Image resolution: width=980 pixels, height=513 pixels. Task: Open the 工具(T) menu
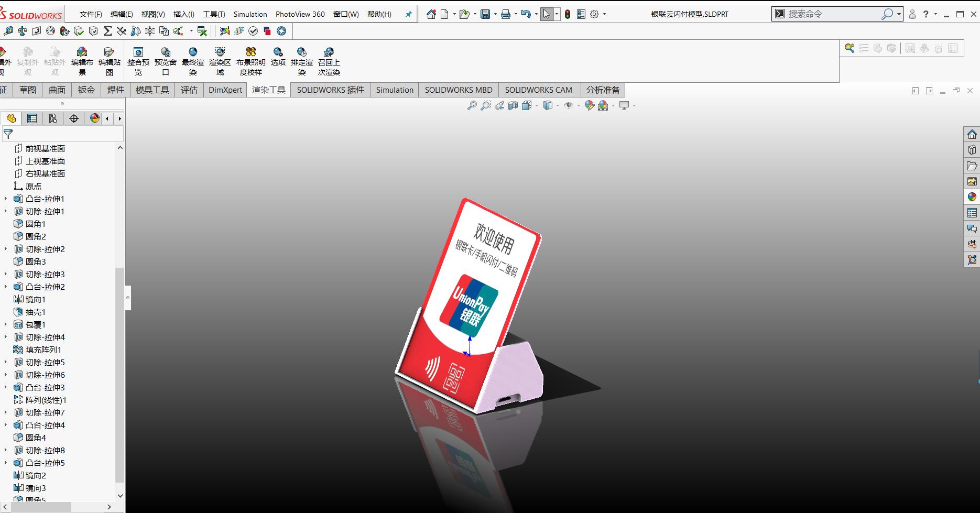[214, 14]
